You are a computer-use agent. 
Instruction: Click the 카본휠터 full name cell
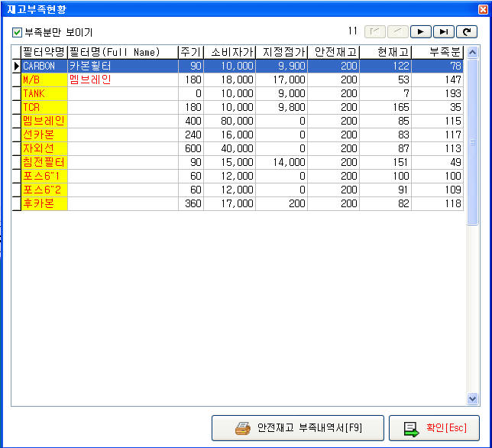coord(123,66)
